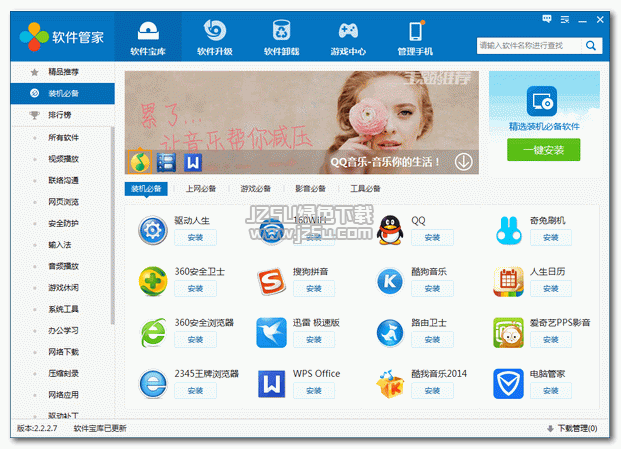Click the 路由卫士 icon
Screen dimensions: 621x449
(x=390, y=333)
